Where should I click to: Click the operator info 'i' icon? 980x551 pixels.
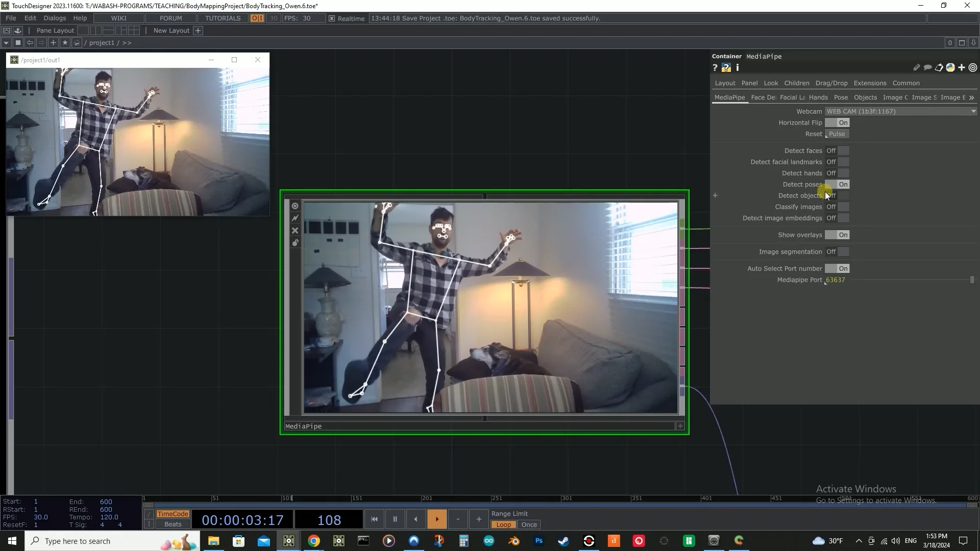pos(738,68)
